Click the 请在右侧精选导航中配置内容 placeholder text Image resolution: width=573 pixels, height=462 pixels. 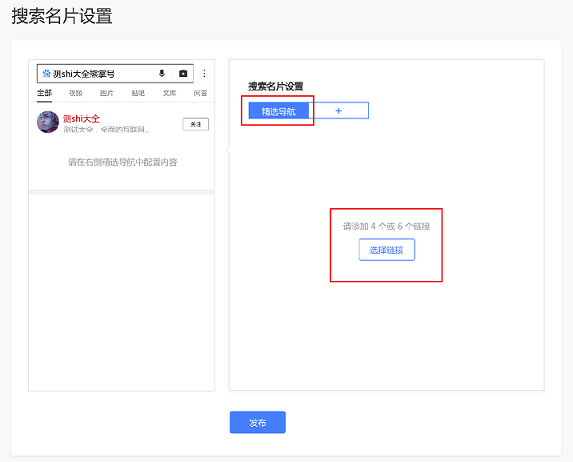(x=123, y=162)
